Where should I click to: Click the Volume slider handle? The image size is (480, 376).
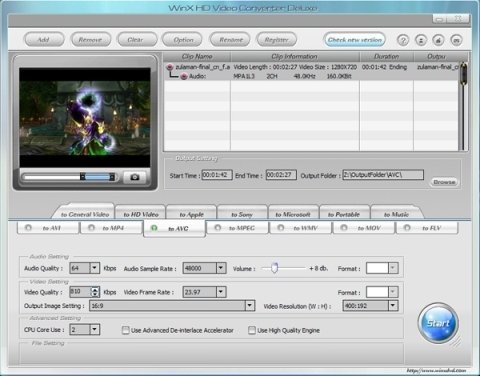pyautogui.click(x=274, y=268)
